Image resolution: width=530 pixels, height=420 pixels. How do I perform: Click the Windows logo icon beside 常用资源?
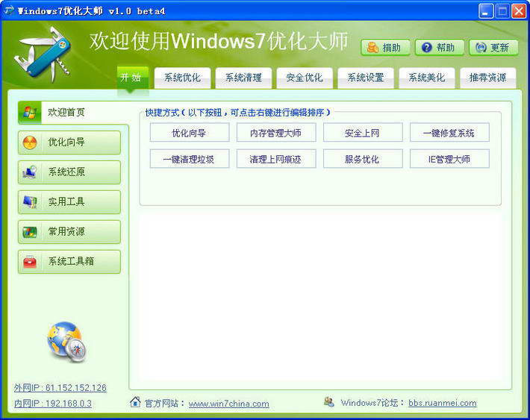point(30,232)
